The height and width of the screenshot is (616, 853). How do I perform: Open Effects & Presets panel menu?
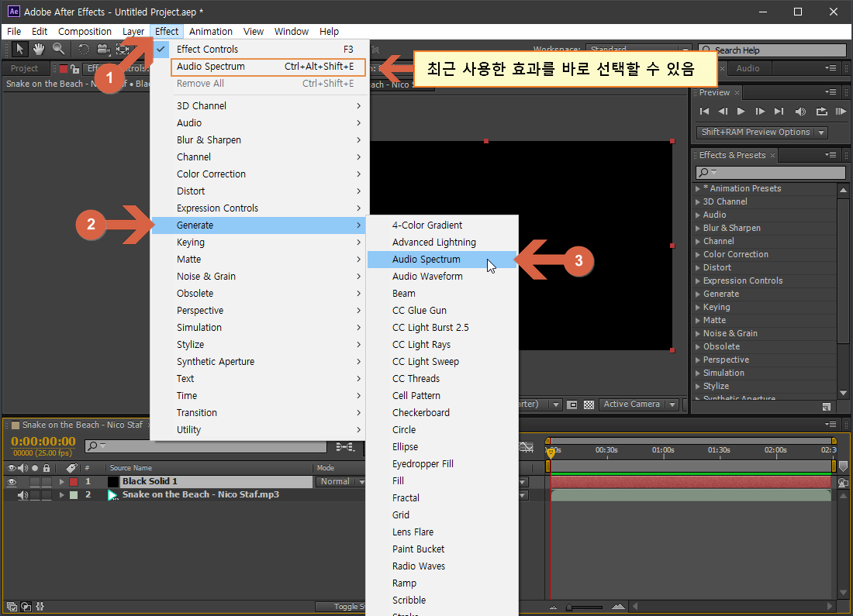831,155
